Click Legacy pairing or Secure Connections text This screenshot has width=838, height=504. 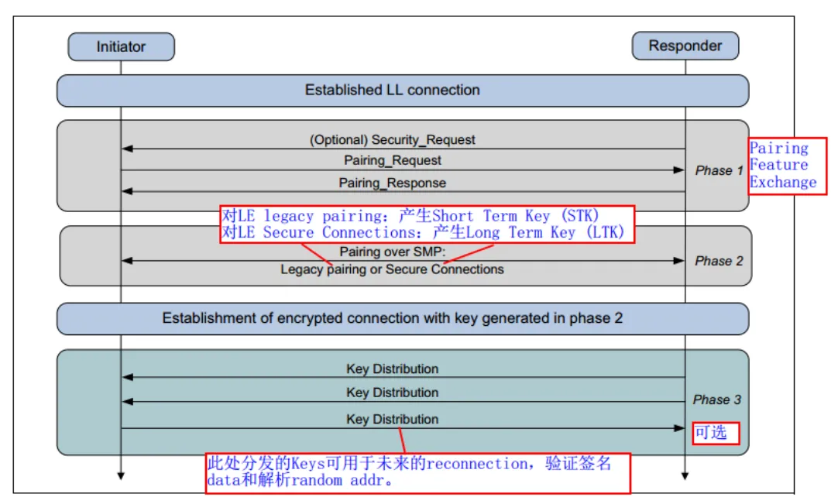(392, 269)
